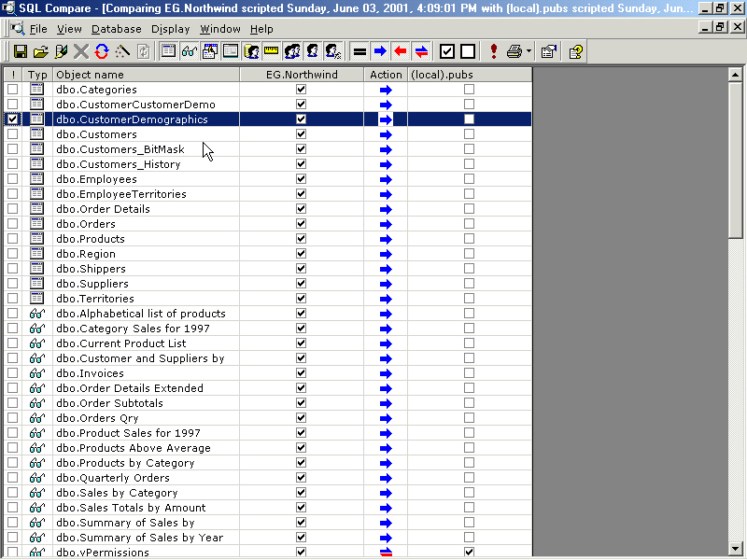Click view glasses icon for dbo.Orders Qry
This screenshot has height=560, width=747.
tap(36, 418)
